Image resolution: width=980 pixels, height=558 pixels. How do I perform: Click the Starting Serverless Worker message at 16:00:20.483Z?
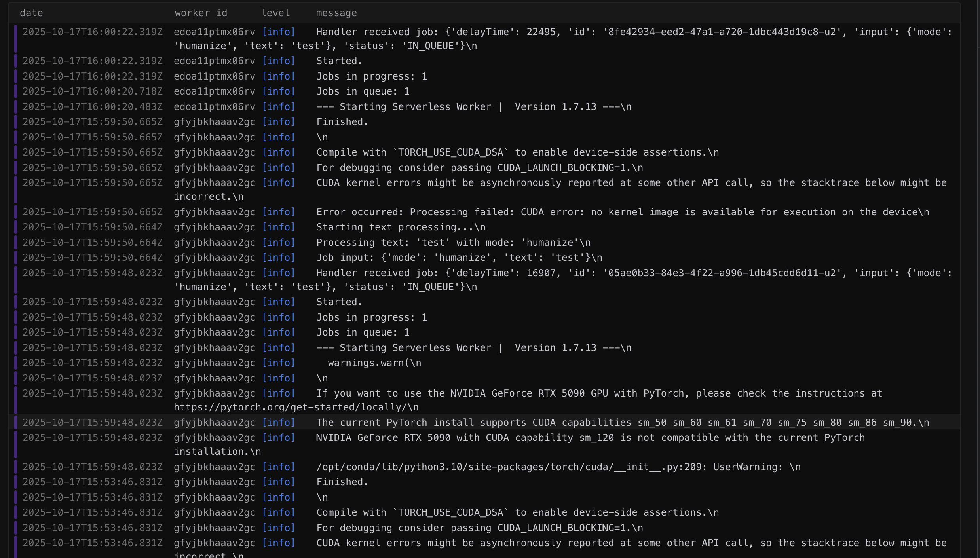pyautogui.click(x=473, y=107)
